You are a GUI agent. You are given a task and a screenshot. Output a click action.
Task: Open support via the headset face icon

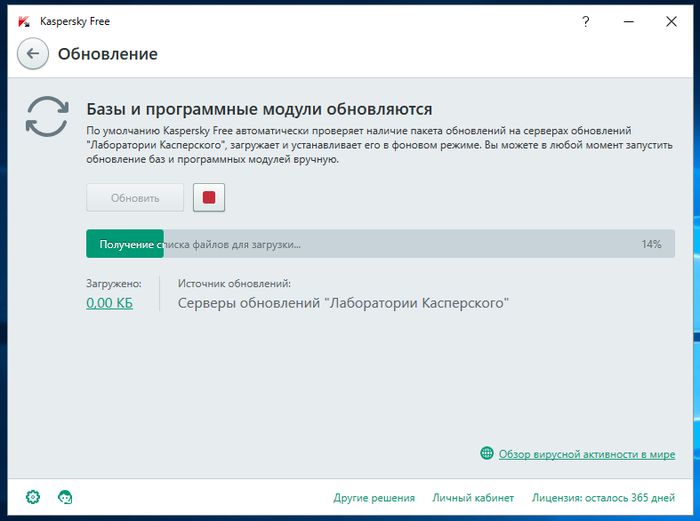66,497
